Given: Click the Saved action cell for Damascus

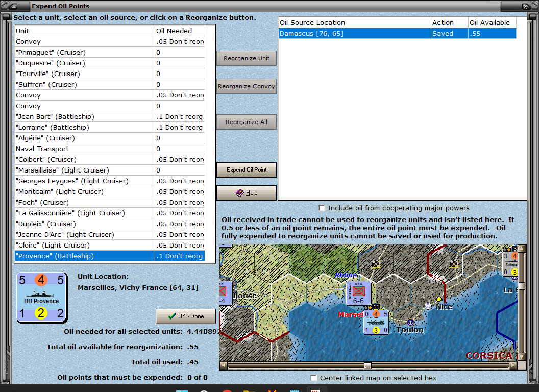Looking at the screenshot, I should 449,33.
